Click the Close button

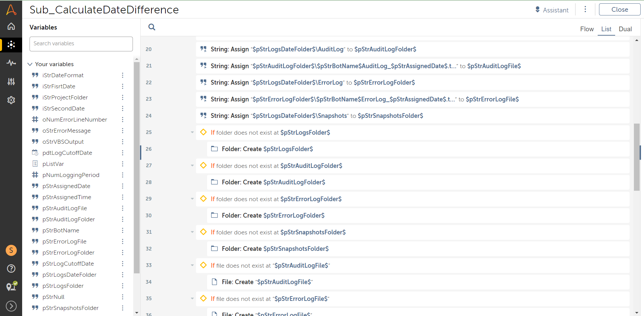tap(619, 10)
